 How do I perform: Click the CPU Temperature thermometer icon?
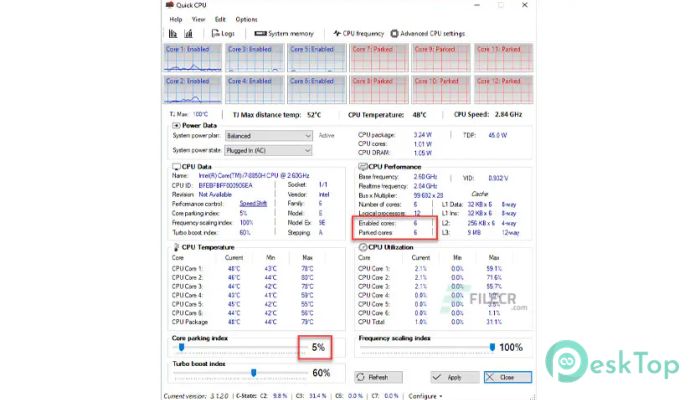176,247
